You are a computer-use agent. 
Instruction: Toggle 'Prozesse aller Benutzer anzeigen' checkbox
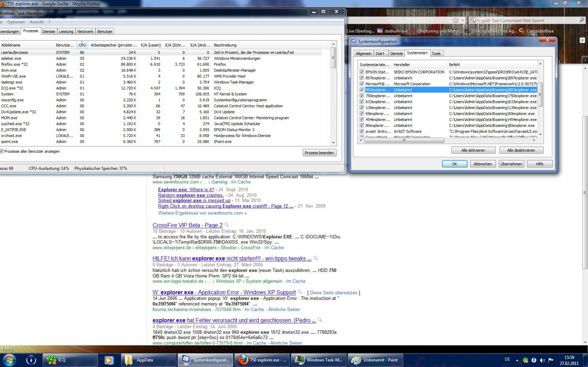[2, 151]
